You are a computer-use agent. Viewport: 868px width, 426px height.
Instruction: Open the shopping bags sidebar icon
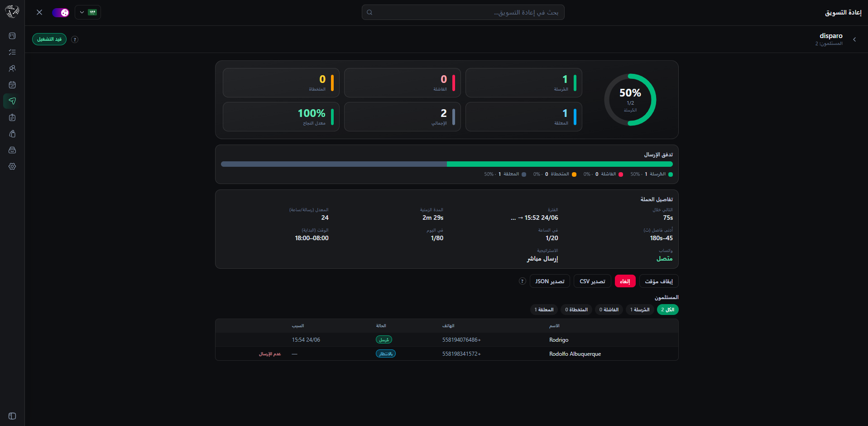tap(12, 134)
